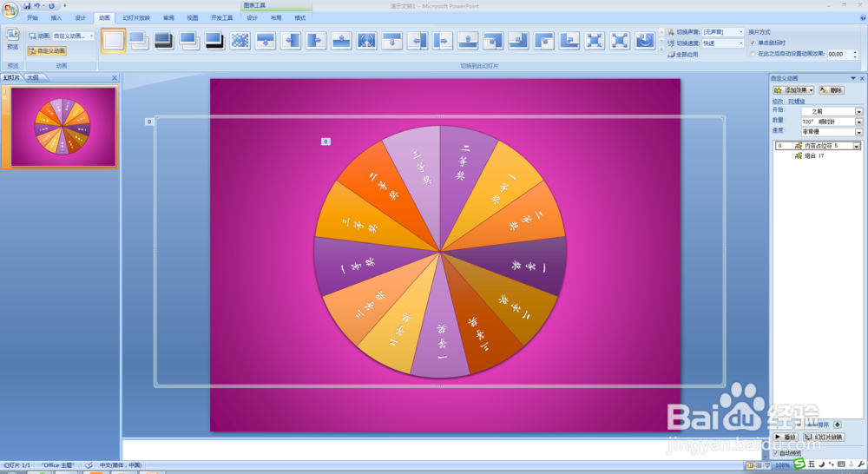Choose the fifth transition (cut through black)
868x474 pixels.
pyautogui.click(x=214, y=41)
